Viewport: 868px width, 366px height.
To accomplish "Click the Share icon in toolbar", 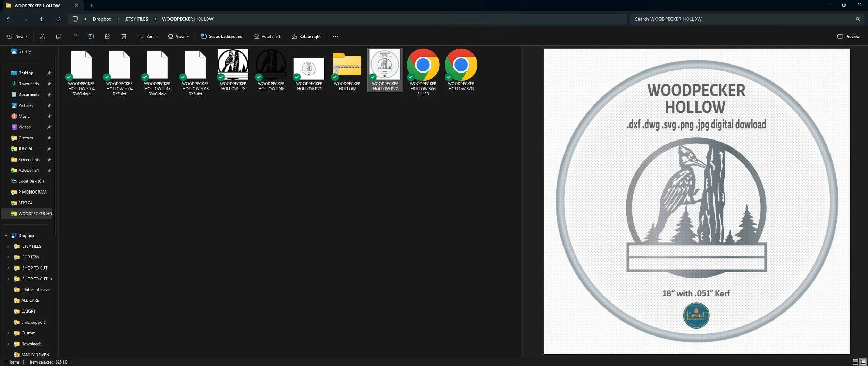I will 107,36.
